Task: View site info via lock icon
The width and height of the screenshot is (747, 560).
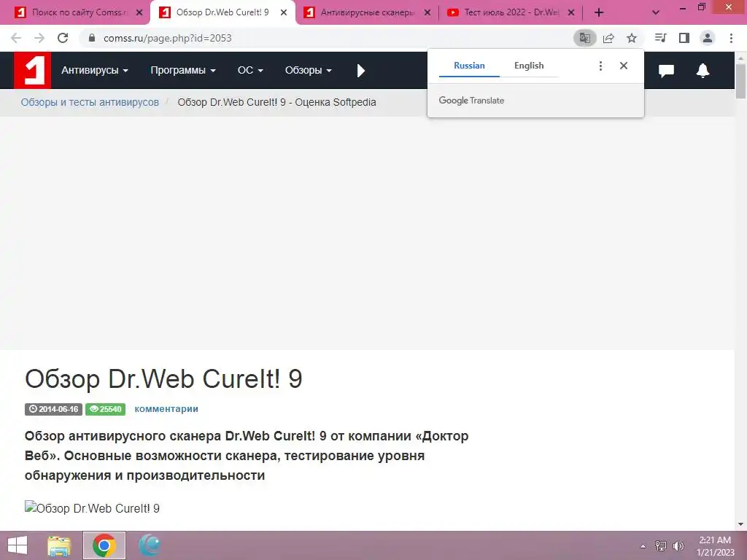Action: pos(92,38)
